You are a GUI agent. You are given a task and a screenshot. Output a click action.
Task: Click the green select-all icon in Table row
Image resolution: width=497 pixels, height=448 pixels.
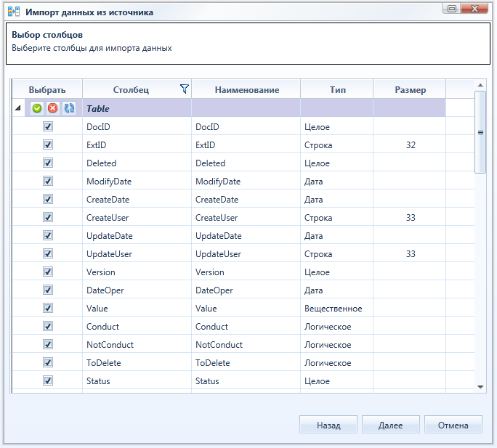pyautogui.click(x=37, y=108)
